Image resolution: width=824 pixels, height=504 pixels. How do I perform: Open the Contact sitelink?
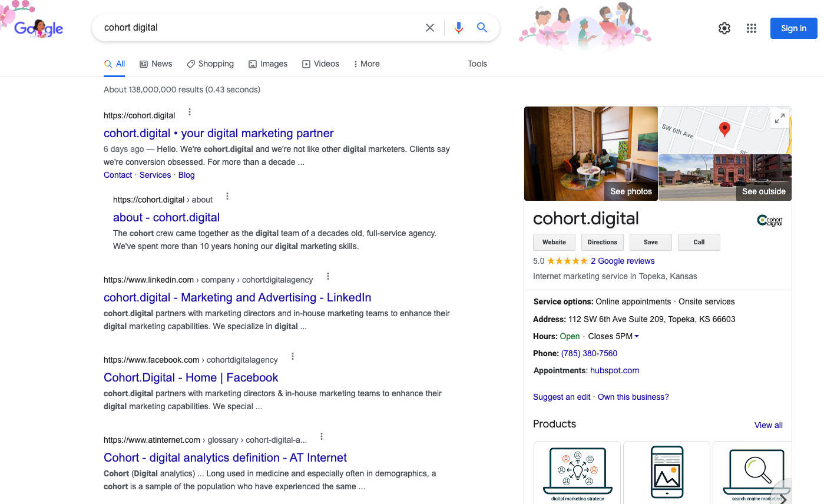tap(118, 175)
